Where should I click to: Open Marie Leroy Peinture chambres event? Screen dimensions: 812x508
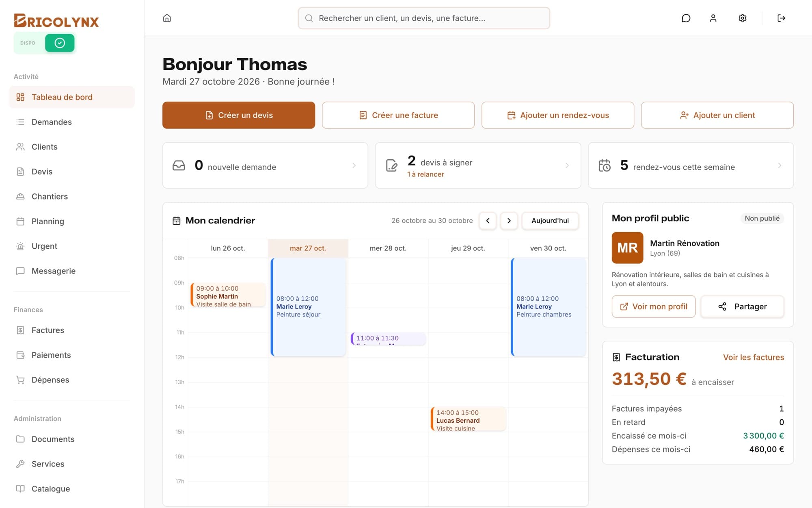pos(548,307)
